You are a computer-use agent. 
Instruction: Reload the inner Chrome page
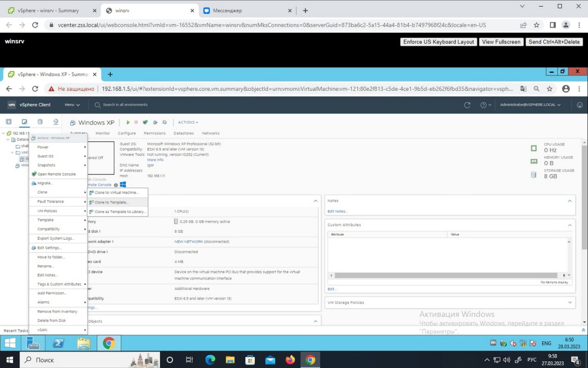[x=35, y=89]
